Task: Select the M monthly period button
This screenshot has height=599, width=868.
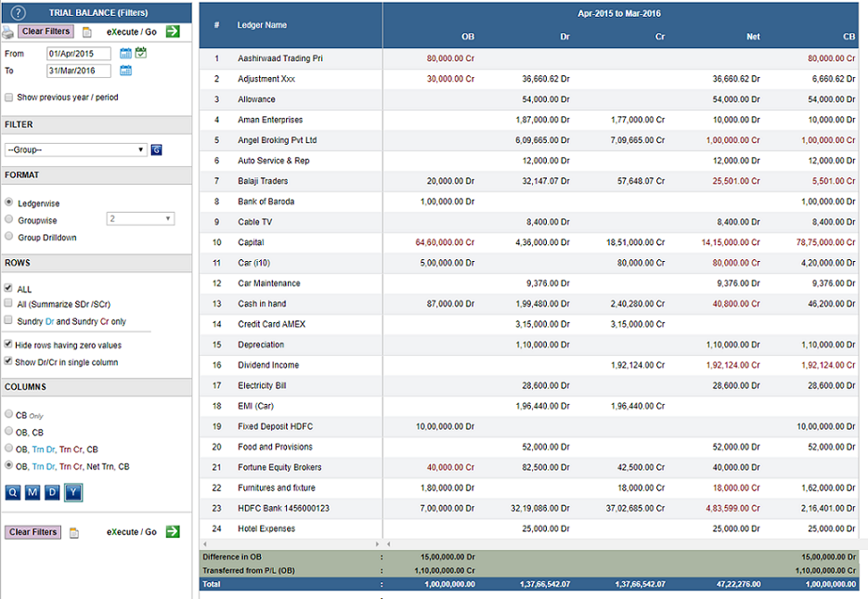Action: click(32, 492)
